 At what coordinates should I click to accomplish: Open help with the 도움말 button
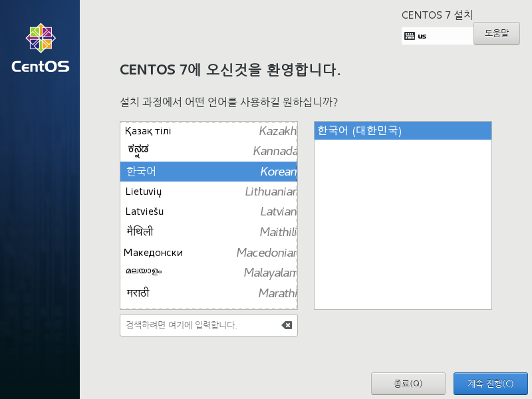(x=496, y=33)
